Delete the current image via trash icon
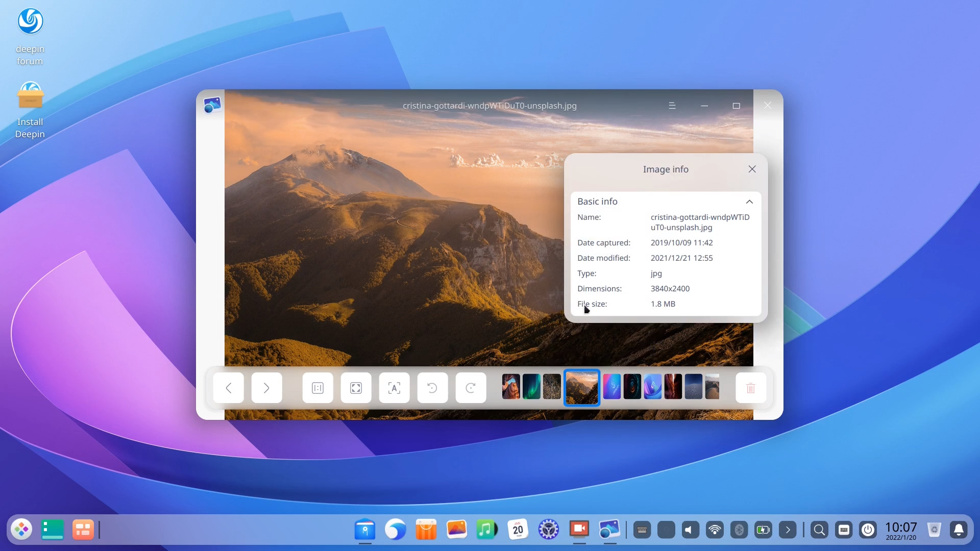The width and height of the screenshot is (980, 551). pyautogui.click(x=750, y=388)
